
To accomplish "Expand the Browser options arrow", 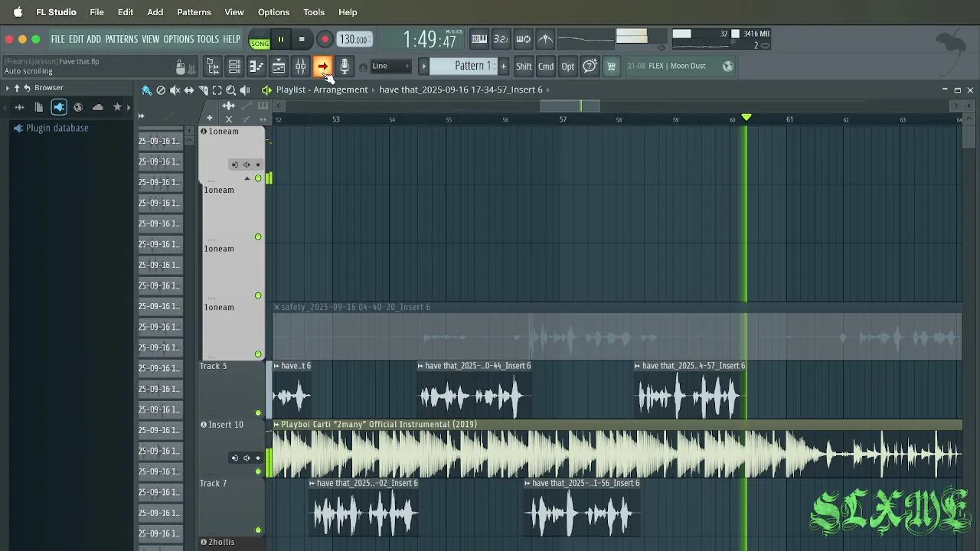I will (7, 88).
